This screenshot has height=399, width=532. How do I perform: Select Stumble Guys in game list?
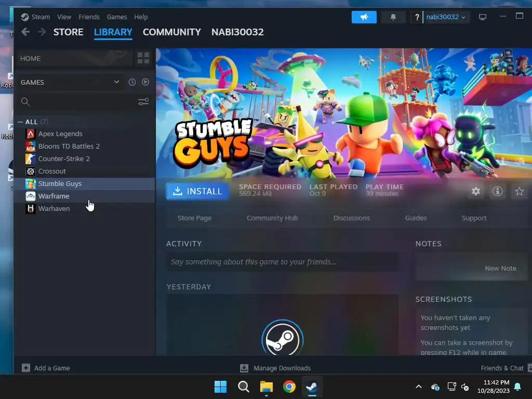pos(85,183)
